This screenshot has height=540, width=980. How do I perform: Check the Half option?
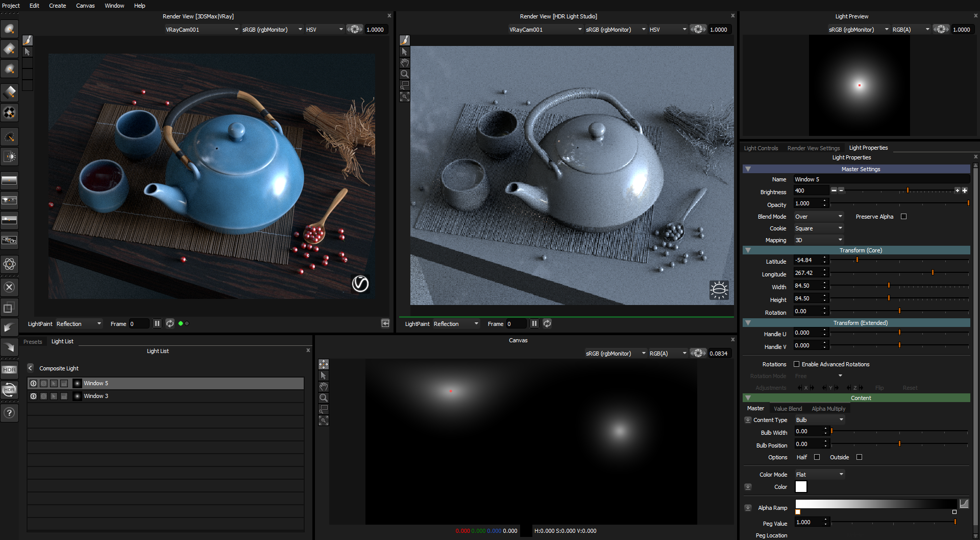tap(817, 457)
